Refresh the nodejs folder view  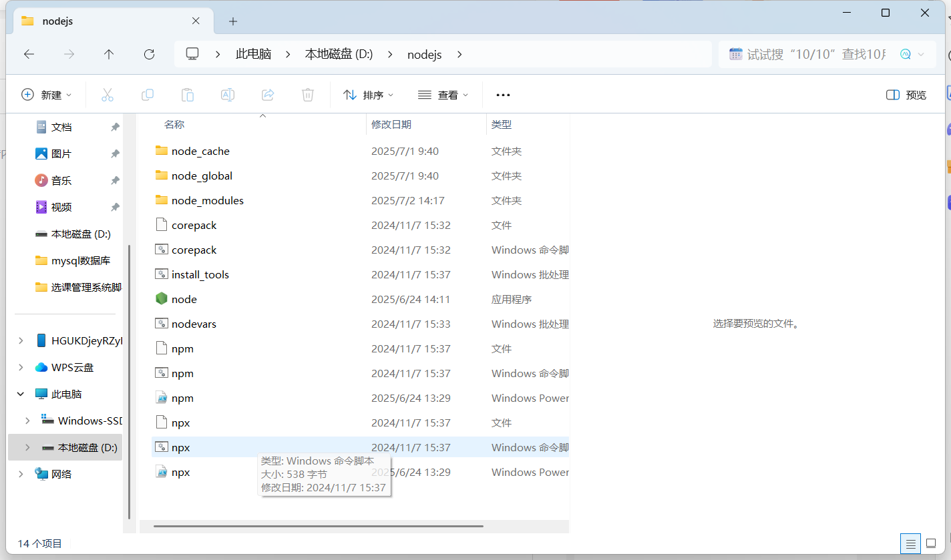click(149, 54)
